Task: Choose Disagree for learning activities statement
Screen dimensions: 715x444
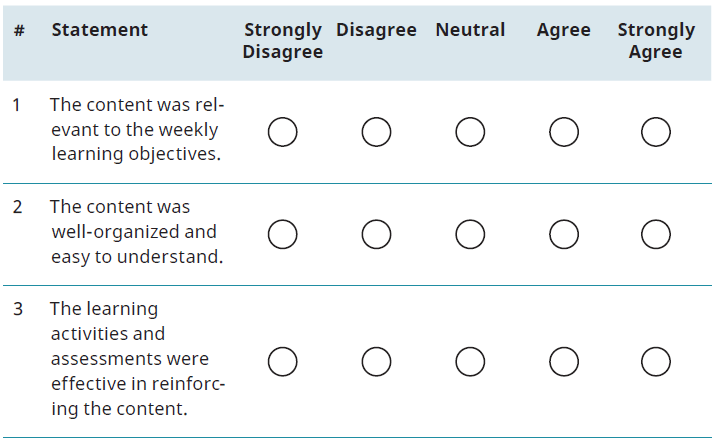Action: (x=376, y=361)
